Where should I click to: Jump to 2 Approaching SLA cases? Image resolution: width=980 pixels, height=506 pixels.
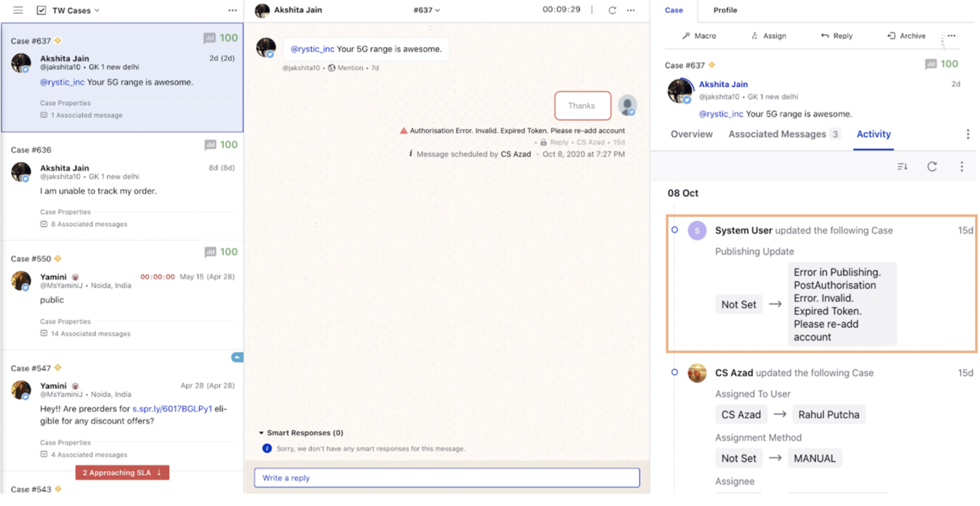click(122, 473)
